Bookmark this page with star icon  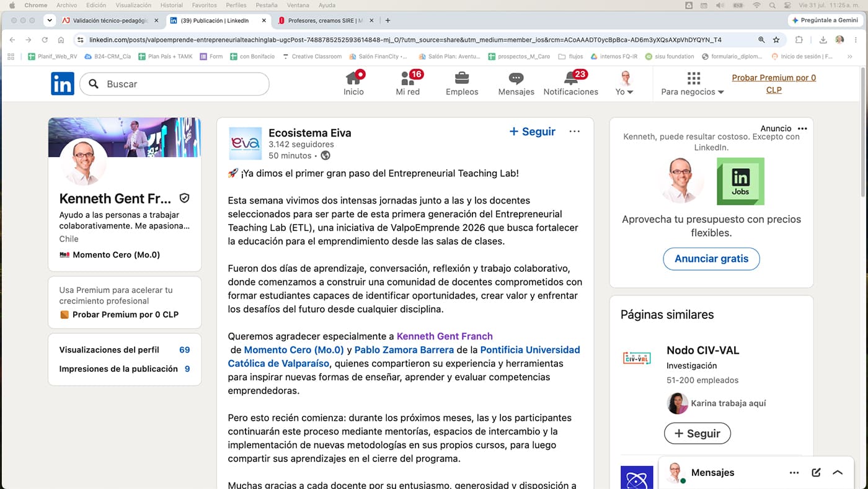(776, 40)
